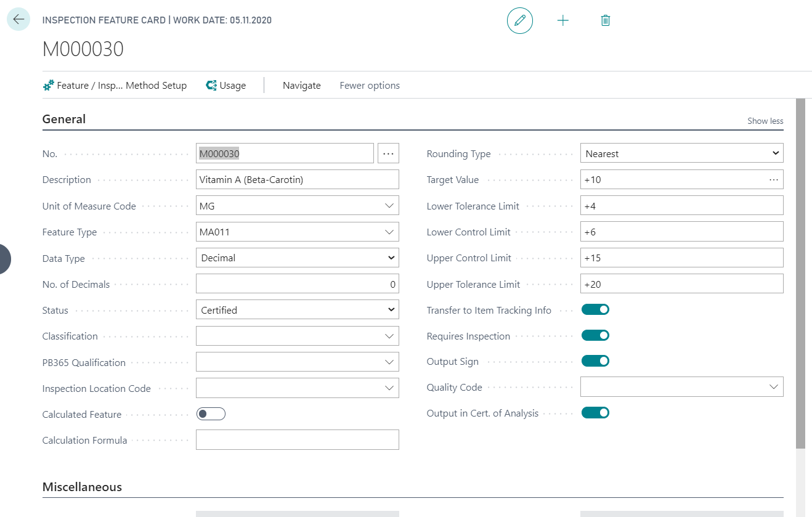This screenshot has height=517, width=812.
Task: Click the dark side panel handle
Action: point(5,259)
